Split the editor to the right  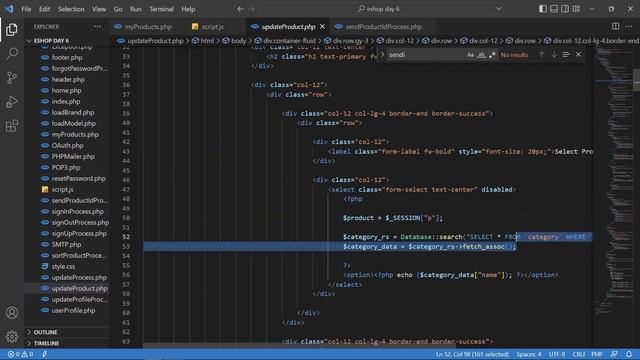615,27
